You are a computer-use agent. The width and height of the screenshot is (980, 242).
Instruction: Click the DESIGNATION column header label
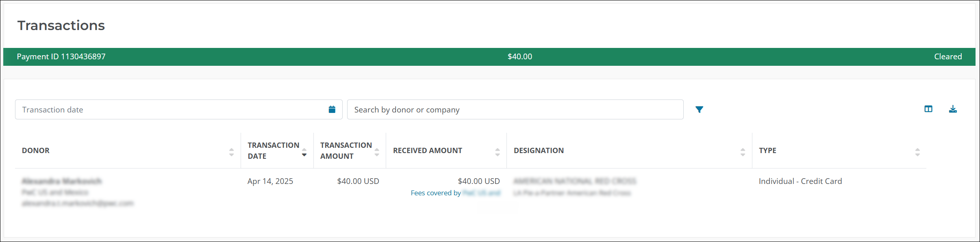click(x=539, y=151)
